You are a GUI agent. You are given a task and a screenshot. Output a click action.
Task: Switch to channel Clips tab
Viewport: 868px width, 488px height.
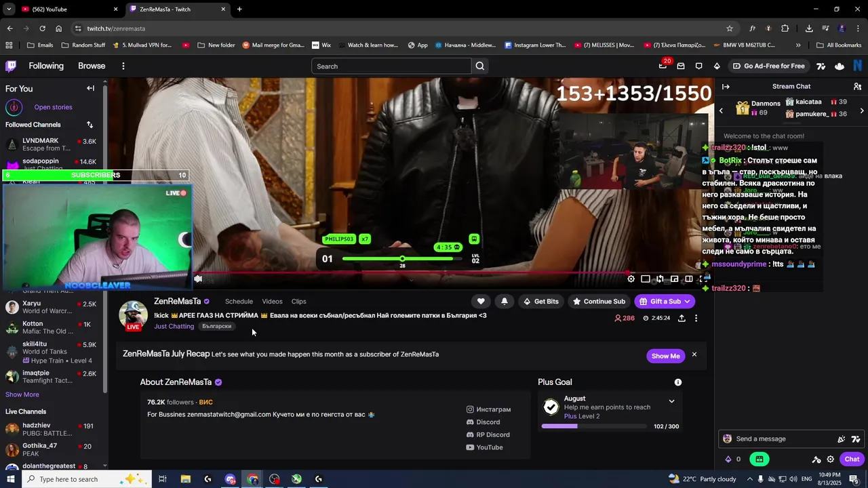tap(299, 302)
